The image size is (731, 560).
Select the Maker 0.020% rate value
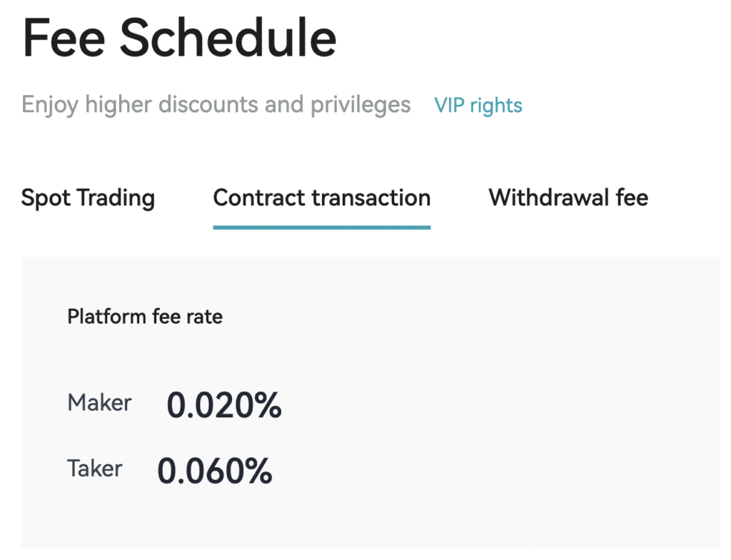(223, 405)
